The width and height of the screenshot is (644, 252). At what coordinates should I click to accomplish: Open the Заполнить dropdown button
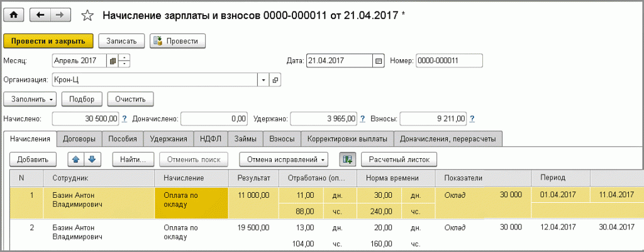[30, 100]
